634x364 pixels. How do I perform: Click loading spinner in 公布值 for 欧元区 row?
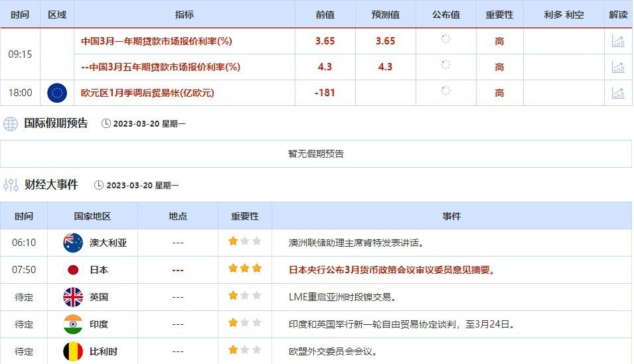click(x=445, y=91)
